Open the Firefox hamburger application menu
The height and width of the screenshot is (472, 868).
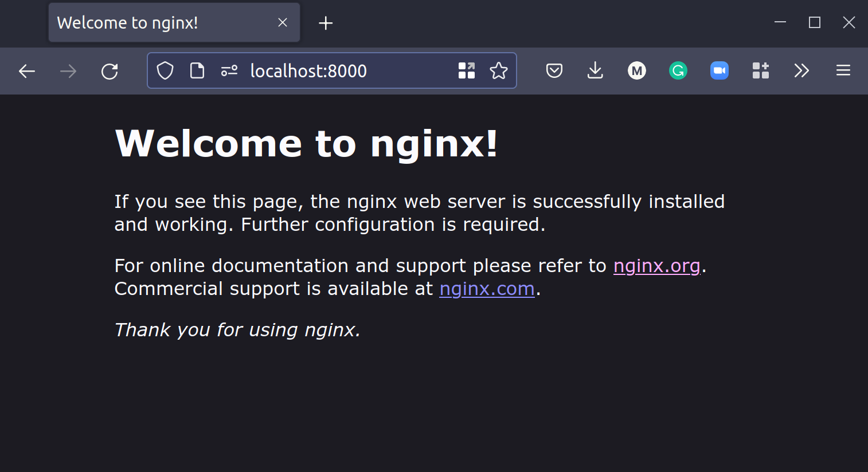843,71
